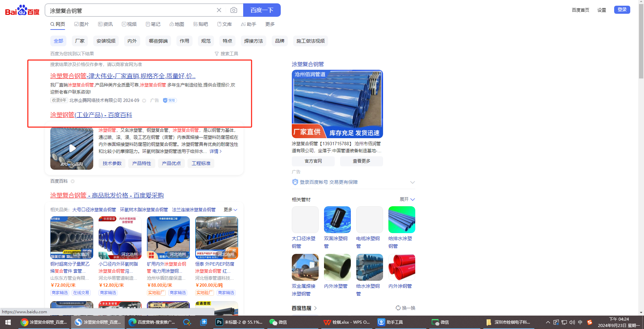The image size is (644, 329).
Task: Open the red 内外涂钢管 thumbnail
Action: click(402, 267)
